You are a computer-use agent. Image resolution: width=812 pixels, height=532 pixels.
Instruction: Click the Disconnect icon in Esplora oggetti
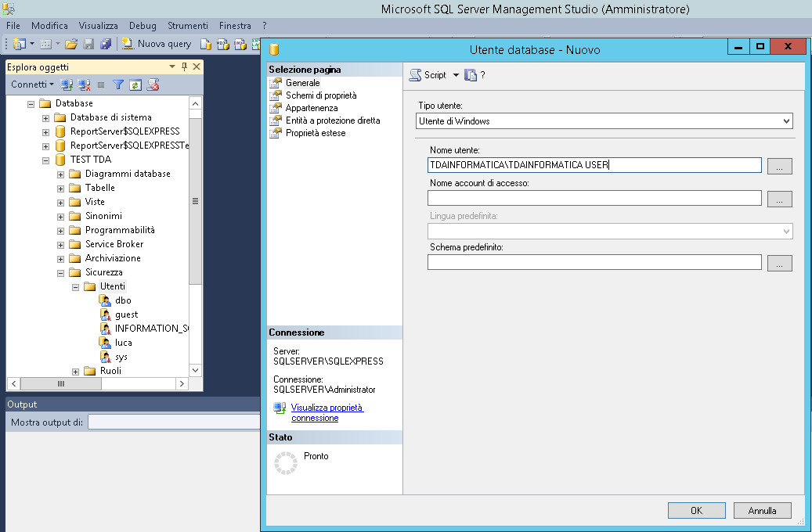(x=83, y=84)
